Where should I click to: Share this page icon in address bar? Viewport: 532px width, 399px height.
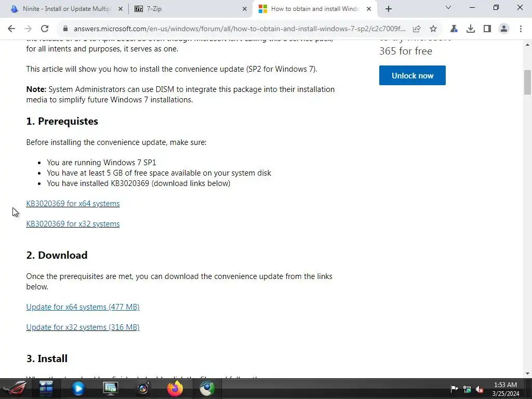(417, 29)
